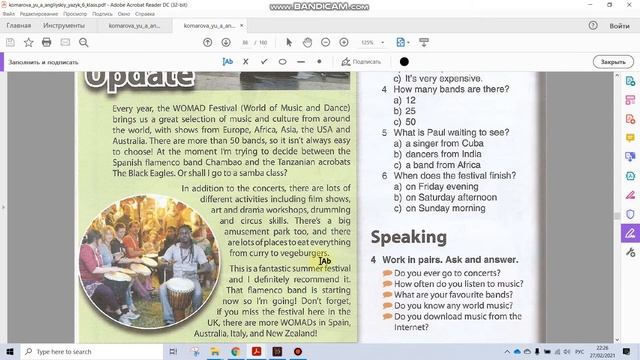Select the circle fill tool
This screenshot has height=360, width=640.
282,62
